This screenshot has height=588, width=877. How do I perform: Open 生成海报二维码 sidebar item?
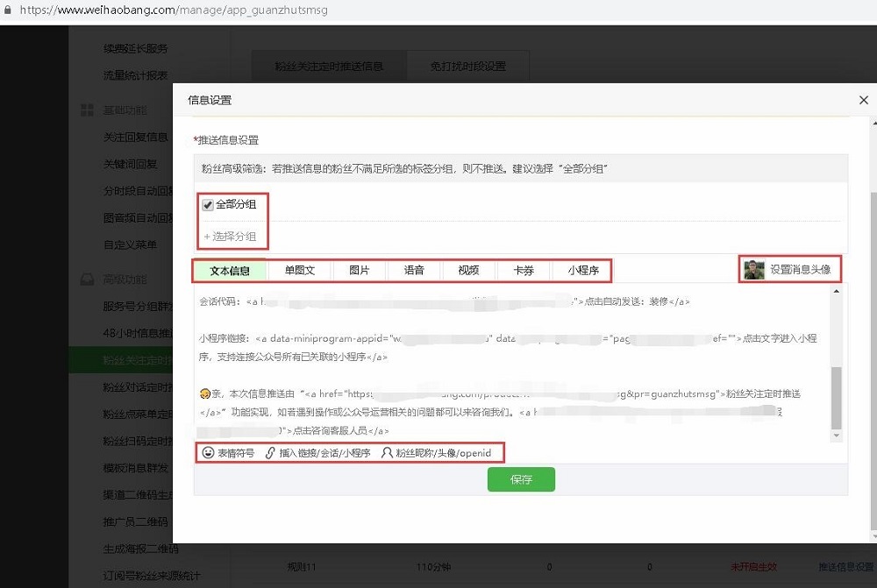coord(140,549)
